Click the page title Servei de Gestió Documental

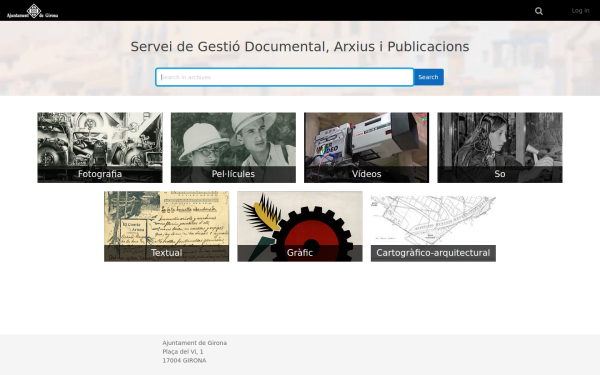coord(300,47)
